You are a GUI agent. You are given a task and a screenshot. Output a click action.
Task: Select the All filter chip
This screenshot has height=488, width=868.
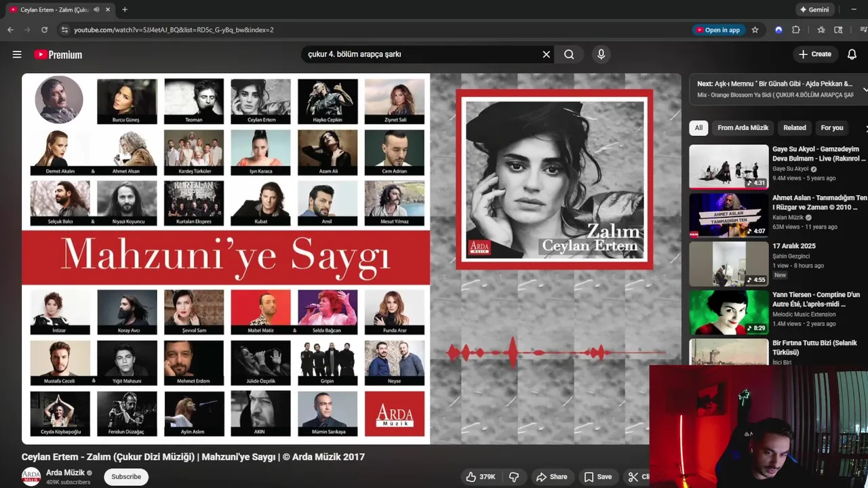698,127
